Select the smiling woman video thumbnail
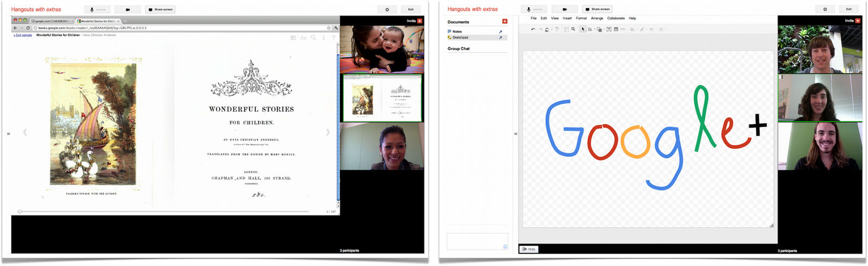Viewport: 868px width, 266px height. click(381, 146)
